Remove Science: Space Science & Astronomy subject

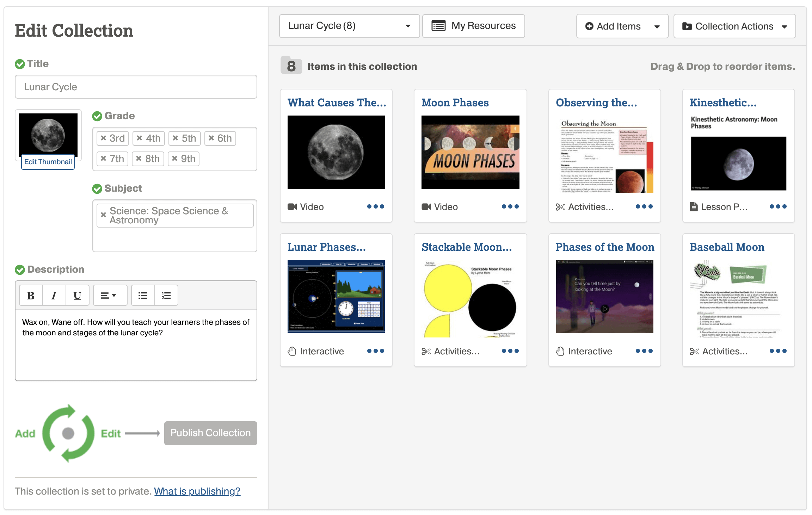point(103,215)
